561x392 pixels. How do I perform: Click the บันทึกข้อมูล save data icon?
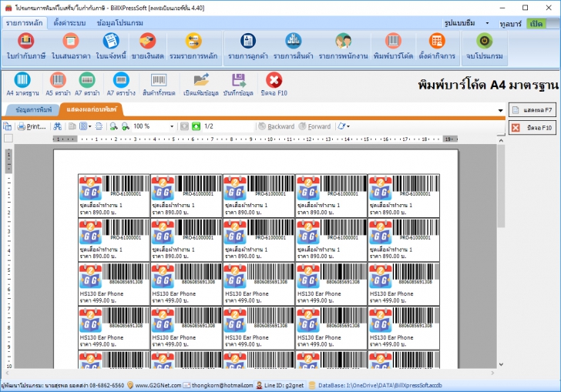(x=239, y=83)
